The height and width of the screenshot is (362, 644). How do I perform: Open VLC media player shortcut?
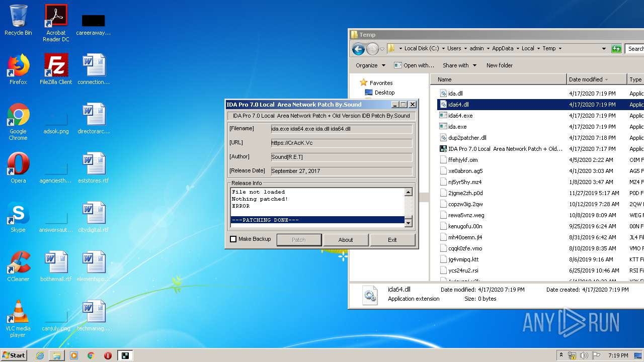pos(18,319)
